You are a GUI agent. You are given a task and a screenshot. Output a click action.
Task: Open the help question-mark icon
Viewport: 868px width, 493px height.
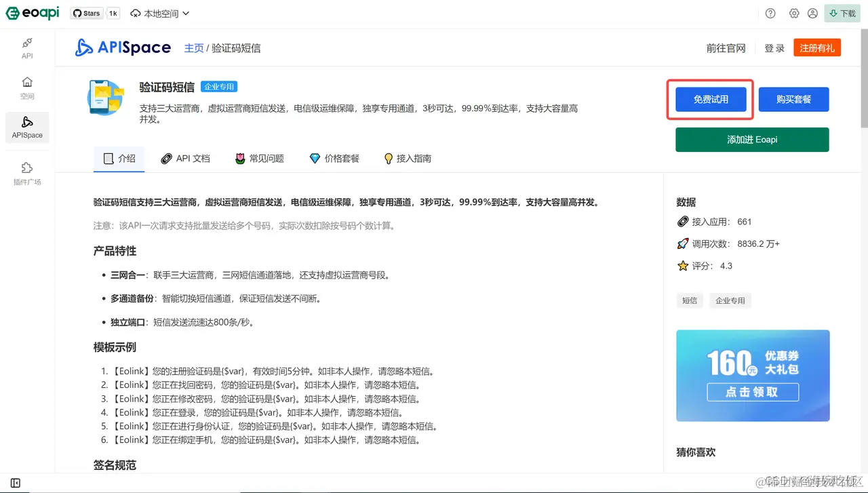[770, 13]
